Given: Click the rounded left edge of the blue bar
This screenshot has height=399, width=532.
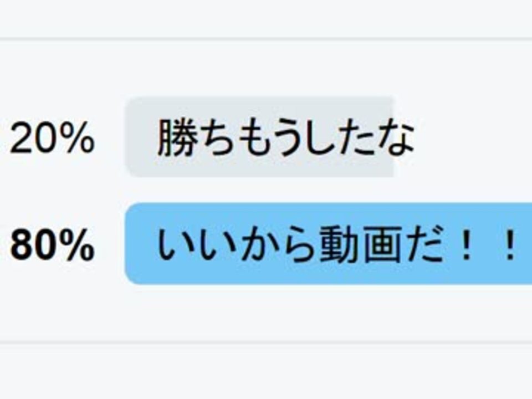Looking at the screenshot, I should pos(131,244).
